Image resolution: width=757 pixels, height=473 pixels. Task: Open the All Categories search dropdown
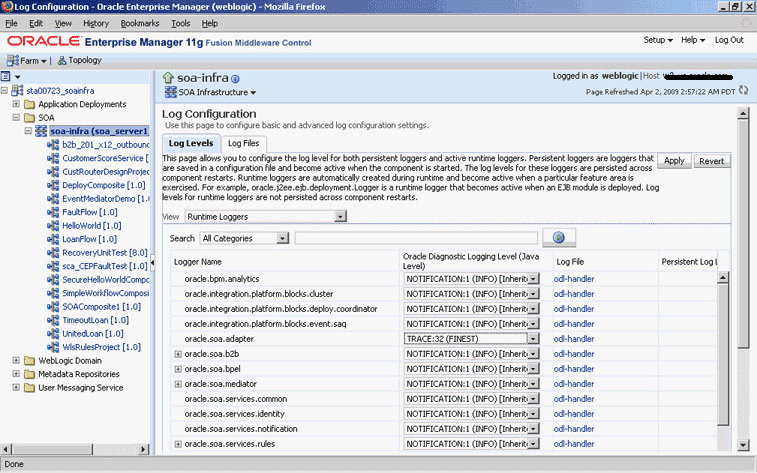pyautogui.click(x=281, y=238)
